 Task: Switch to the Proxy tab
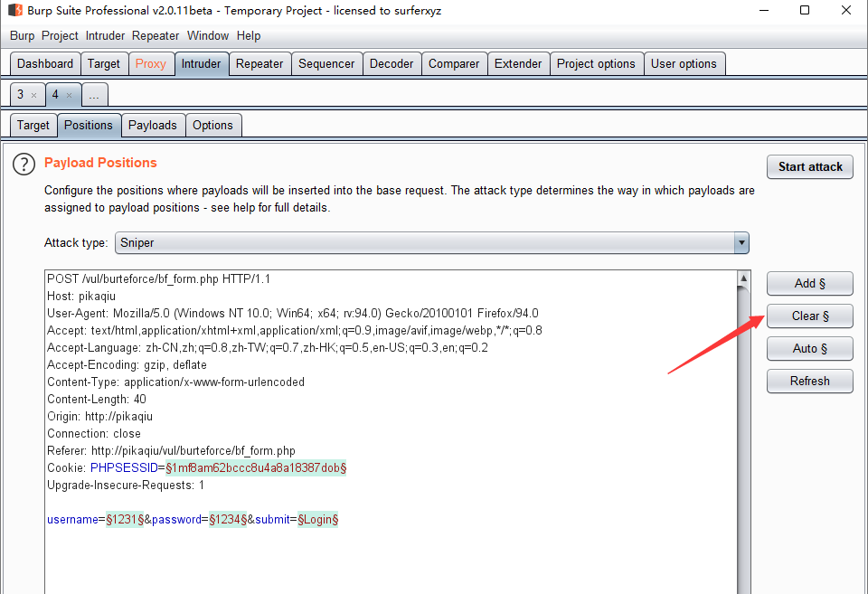[151, 63]
